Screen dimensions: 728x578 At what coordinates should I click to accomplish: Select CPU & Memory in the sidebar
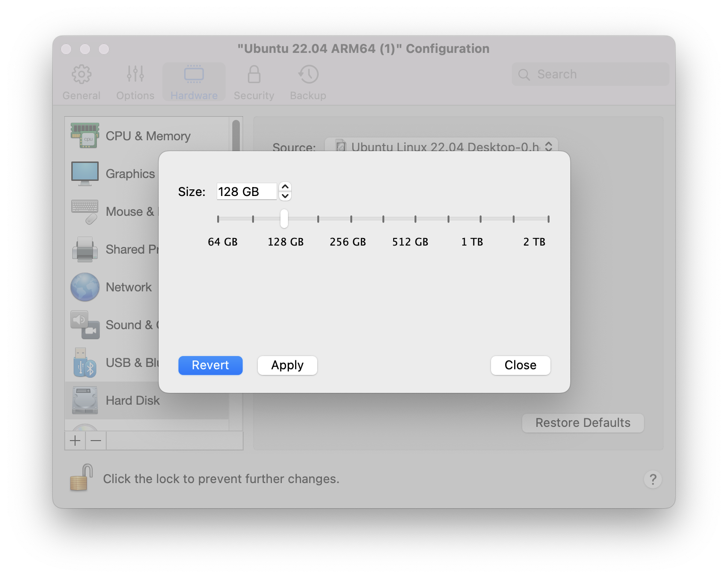click(147, 136)
